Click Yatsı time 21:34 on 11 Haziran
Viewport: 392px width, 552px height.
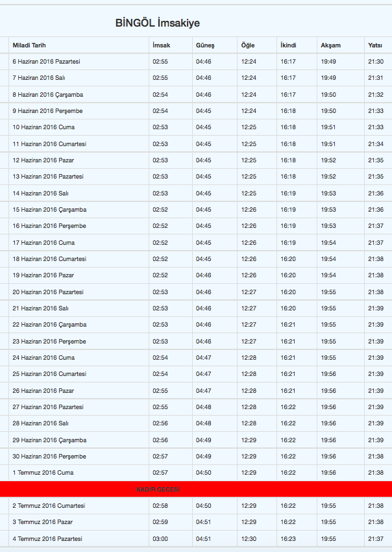pos(375,144)
